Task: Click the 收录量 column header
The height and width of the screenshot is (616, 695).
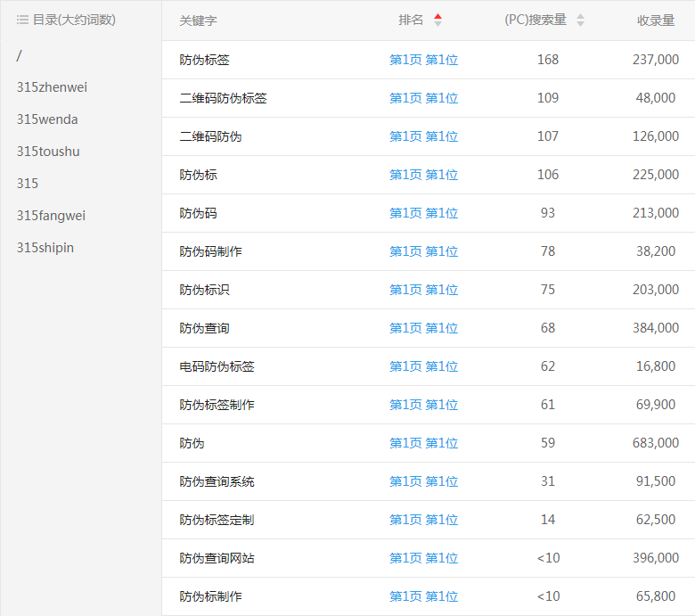Action: click(656, 21)
